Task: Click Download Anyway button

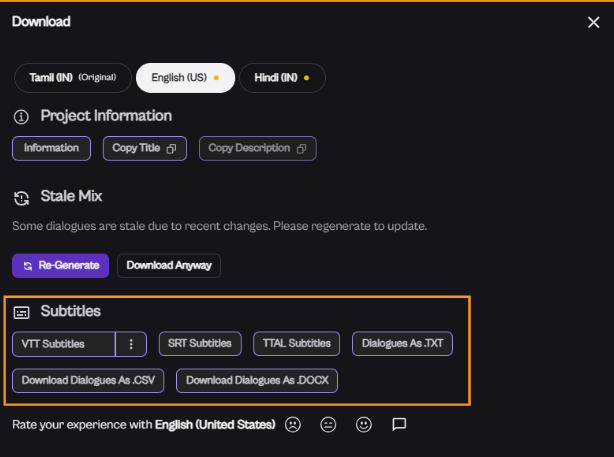Action: pyautogui.click(x=169, y=266)
